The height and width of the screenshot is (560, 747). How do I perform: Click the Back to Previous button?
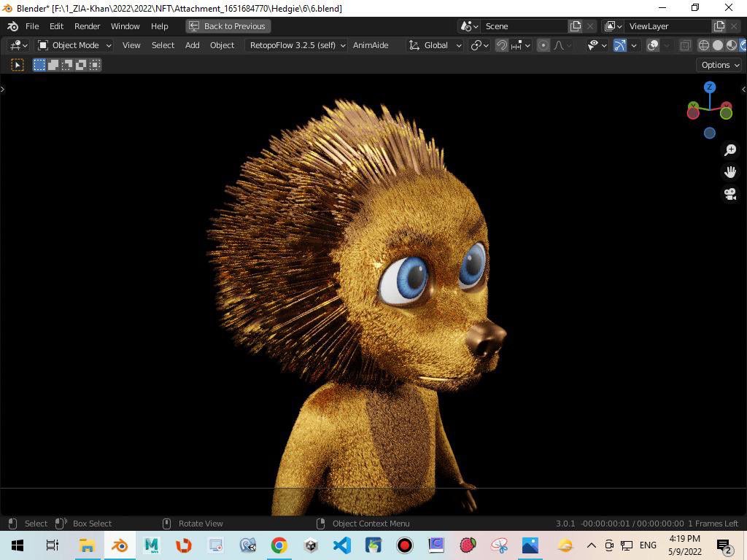228,26
